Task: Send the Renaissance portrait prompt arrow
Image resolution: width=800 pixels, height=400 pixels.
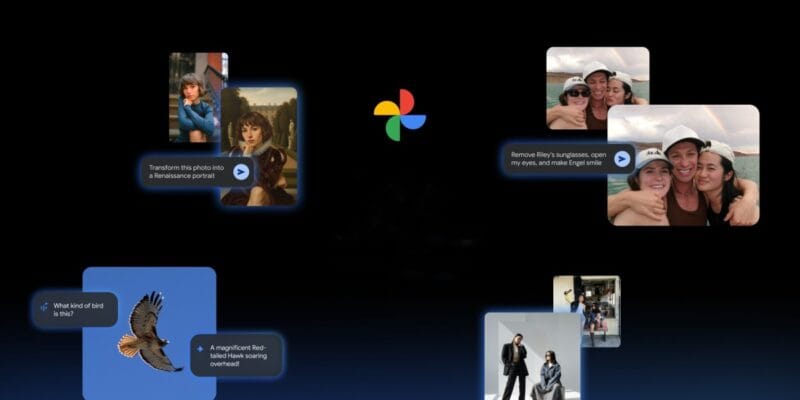Action: tap(241, 172)
